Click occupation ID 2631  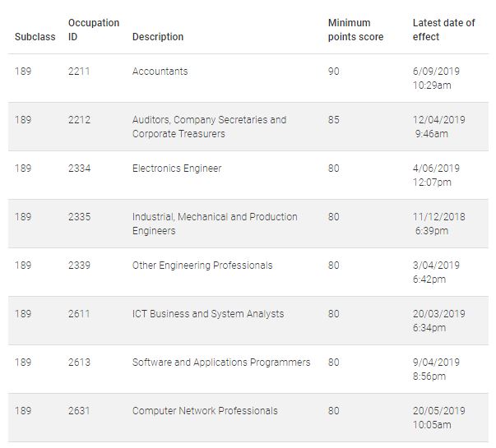click(79, 411)
